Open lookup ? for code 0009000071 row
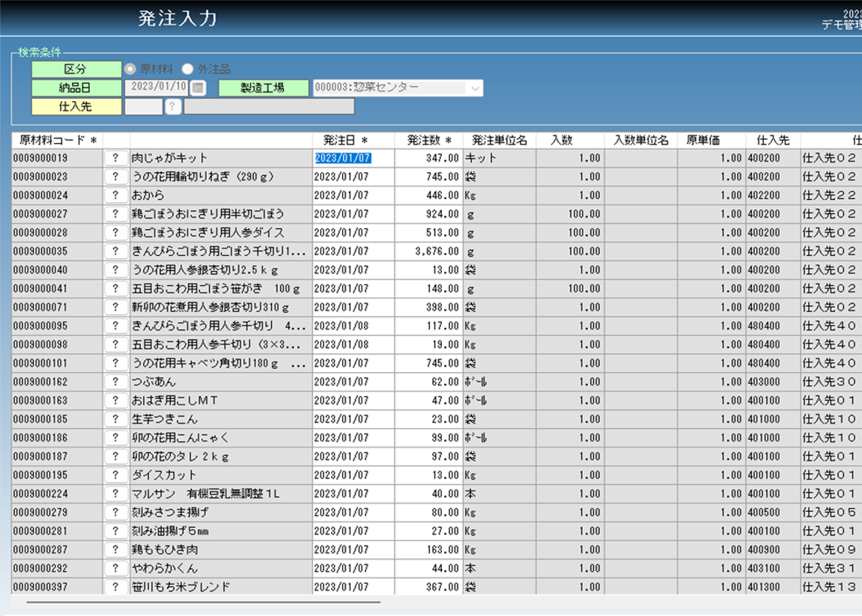The height and width of the screenshot is (616, 862). point(115,308)
